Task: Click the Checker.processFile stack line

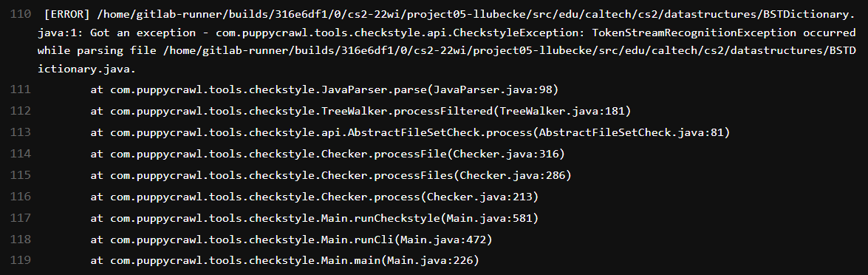Action: coord(328,154)
